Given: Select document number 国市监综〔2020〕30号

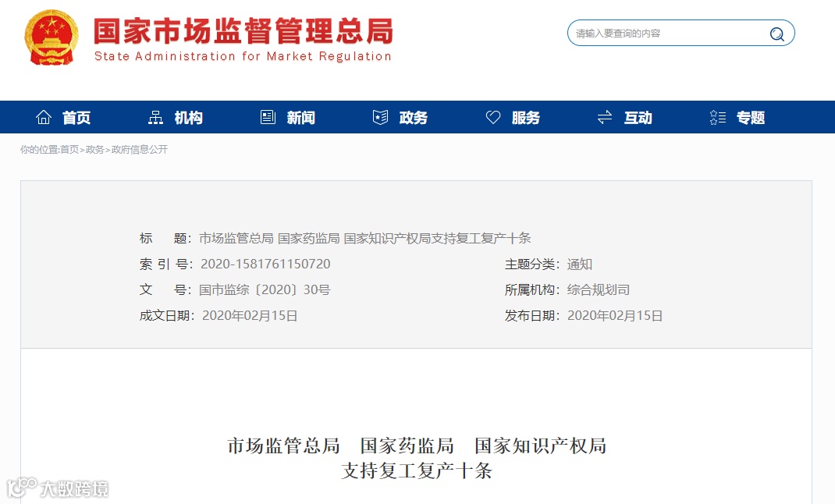Looking at the screenshot, I should pyautogui.click(x=265, y=290).
